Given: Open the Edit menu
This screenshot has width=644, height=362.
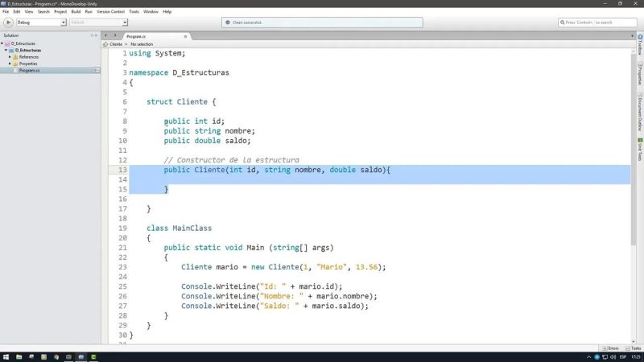Looking at the screenshot, I should click(x=17, y=12).
